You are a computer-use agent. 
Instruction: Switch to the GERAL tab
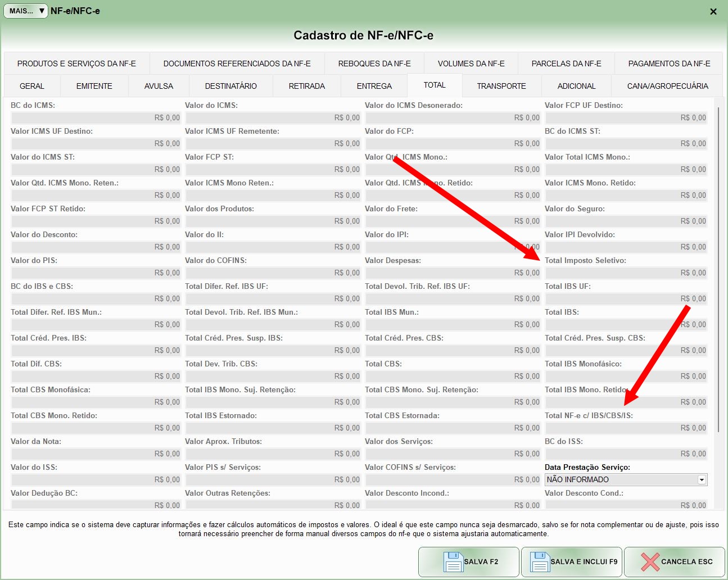point(32,86)
